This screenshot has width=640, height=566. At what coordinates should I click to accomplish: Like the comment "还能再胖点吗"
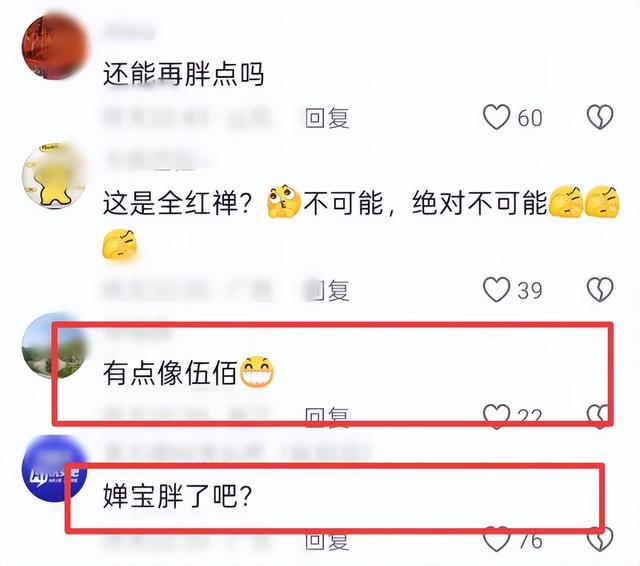pos(496,117)
